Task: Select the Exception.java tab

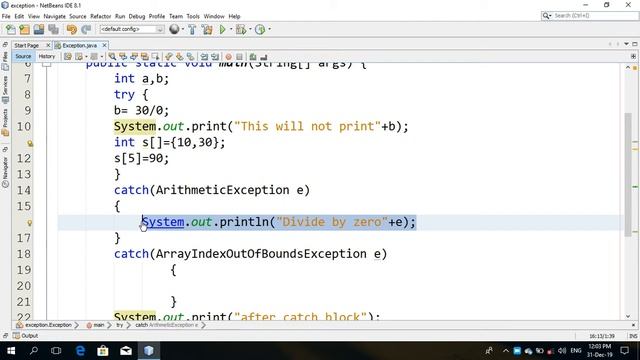Action: tap(80, 45)
